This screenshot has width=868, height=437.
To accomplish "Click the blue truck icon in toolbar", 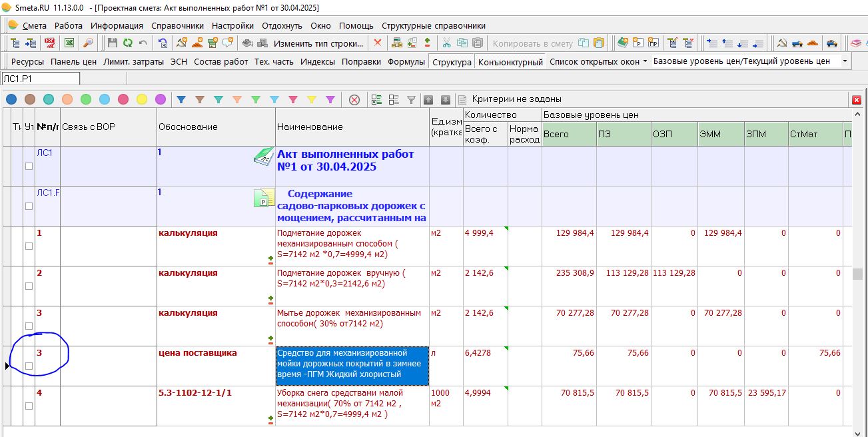I will [x=797, y=43].
